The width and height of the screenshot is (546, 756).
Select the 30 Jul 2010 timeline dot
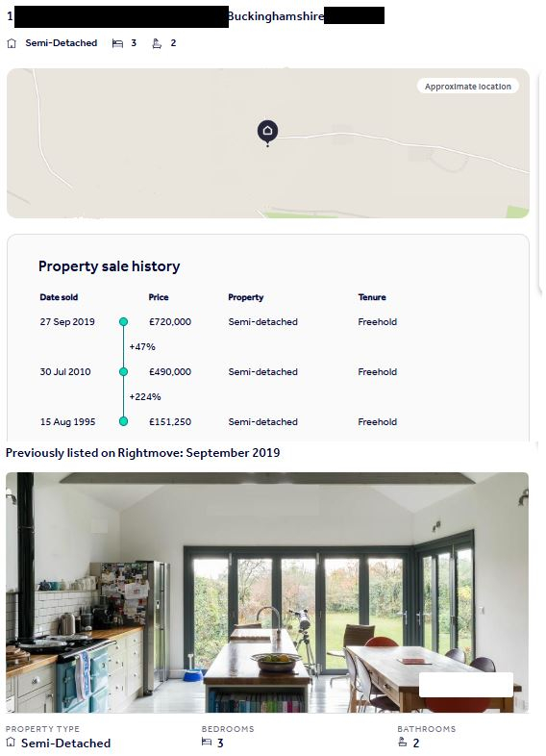(123, 371)
